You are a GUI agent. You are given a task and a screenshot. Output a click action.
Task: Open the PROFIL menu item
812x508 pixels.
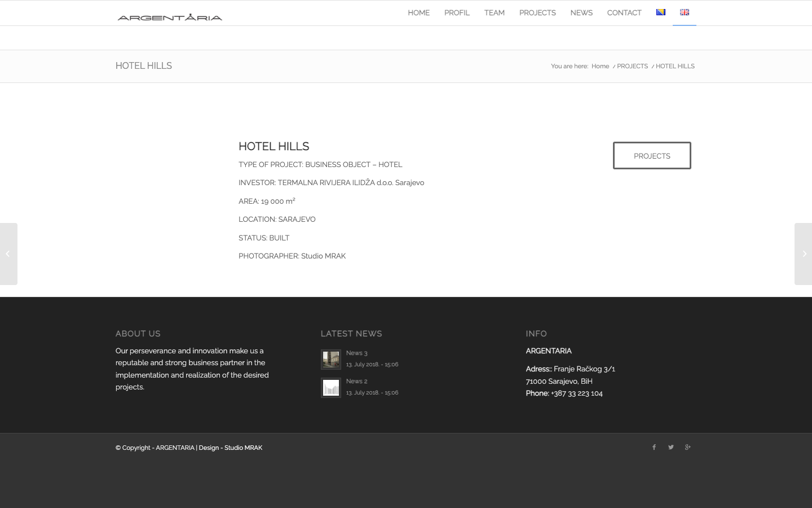tap(457, 12)
